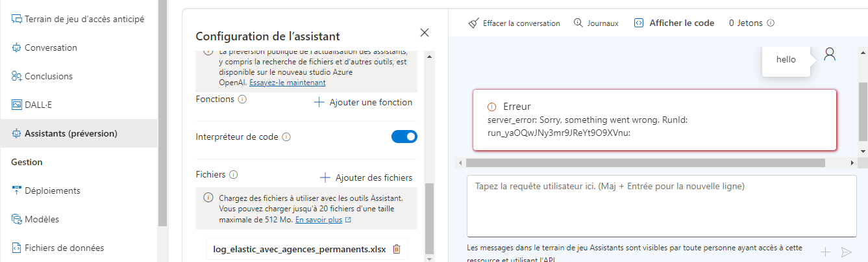Click the run ID text run_yaOQwJNy3mr9JReYt9O9XVnu
The image size is (868, 262).
[560, 133]
